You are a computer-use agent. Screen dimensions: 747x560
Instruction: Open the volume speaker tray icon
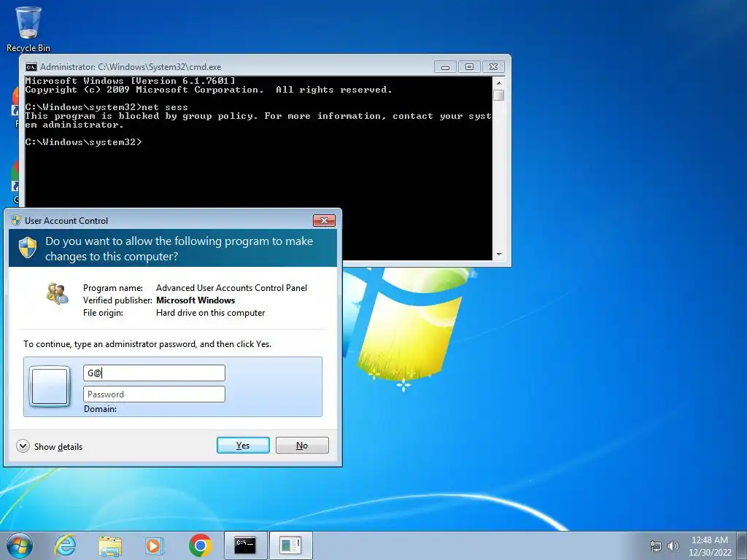(673, 545)
